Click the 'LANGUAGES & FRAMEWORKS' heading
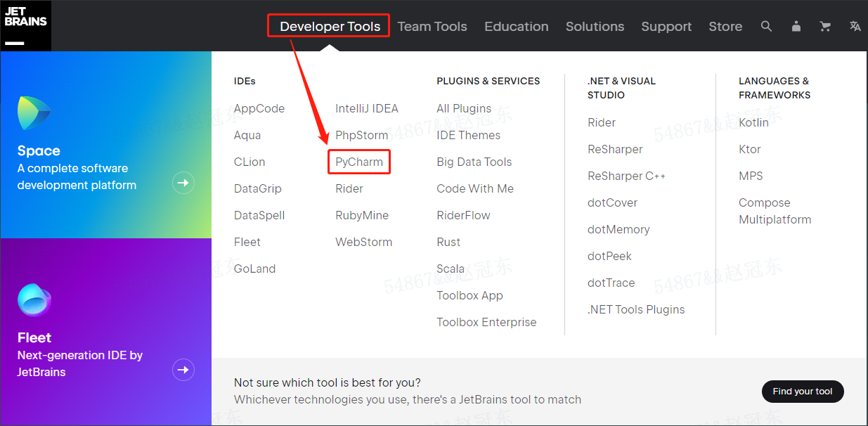Viewport: 868px width, 426px height. 775,88
